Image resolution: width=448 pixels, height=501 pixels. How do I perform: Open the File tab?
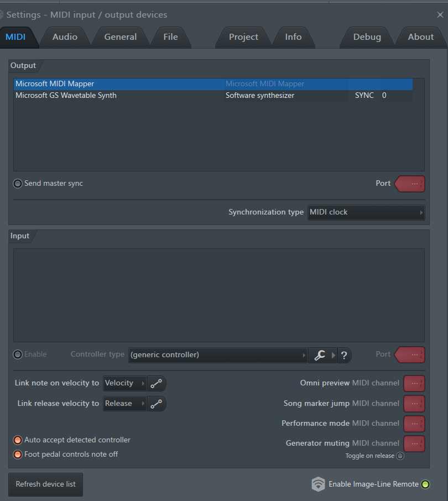coord(171,37)
